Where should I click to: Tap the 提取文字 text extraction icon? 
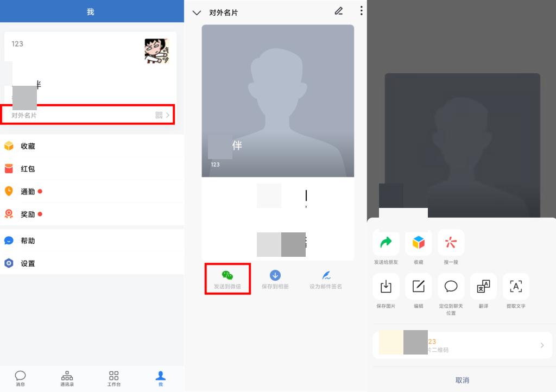click(x=515, y=287)
